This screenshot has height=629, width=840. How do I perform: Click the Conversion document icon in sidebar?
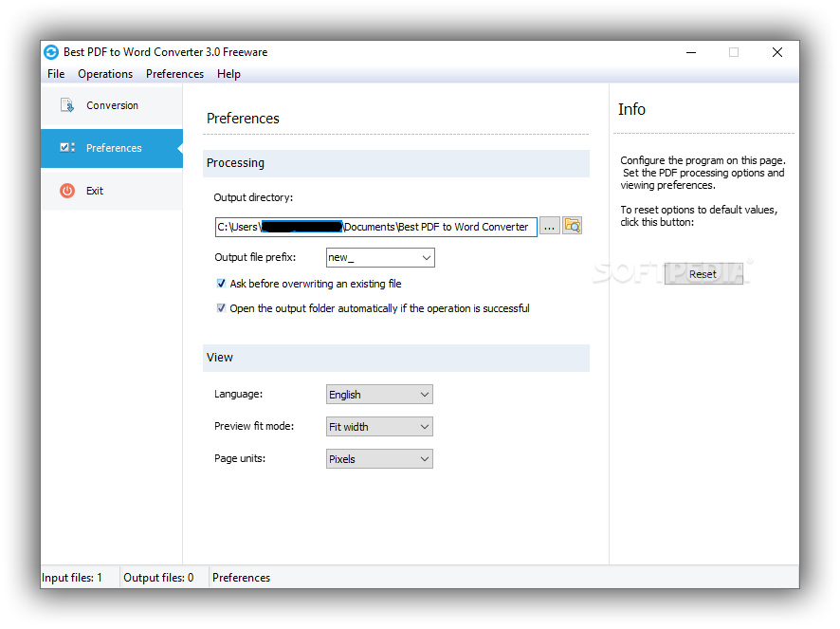click(67, 105)
